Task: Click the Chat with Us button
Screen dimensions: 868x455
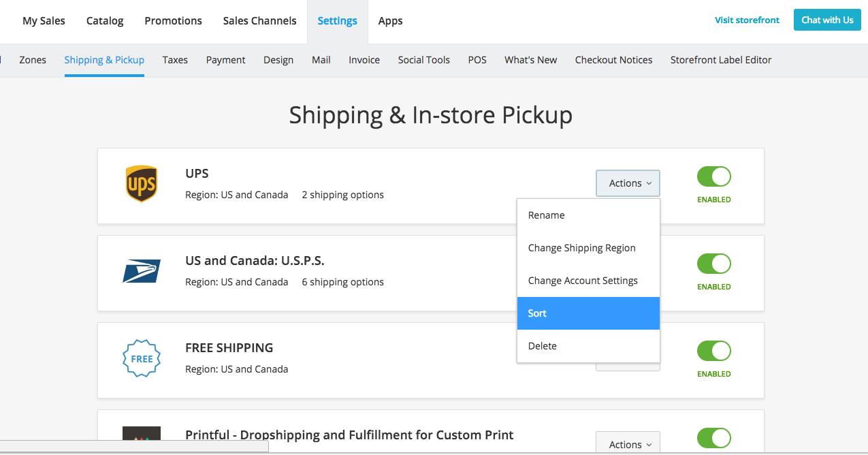Action: pos(827,20)
